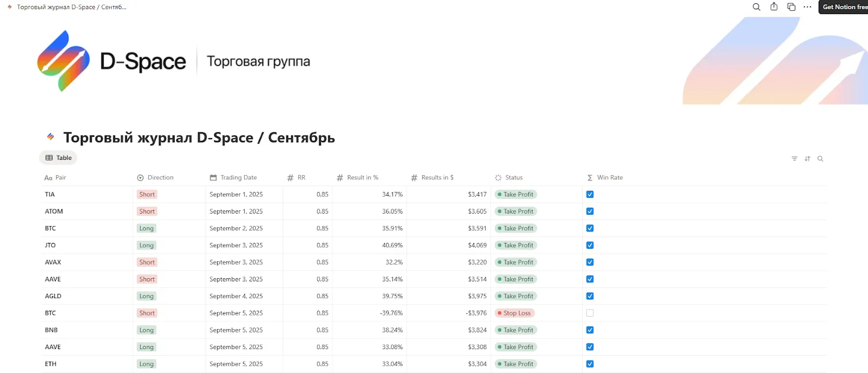Click the page icon beside the journal title
This screenshot has width=868, height=373.
[50, 137]
